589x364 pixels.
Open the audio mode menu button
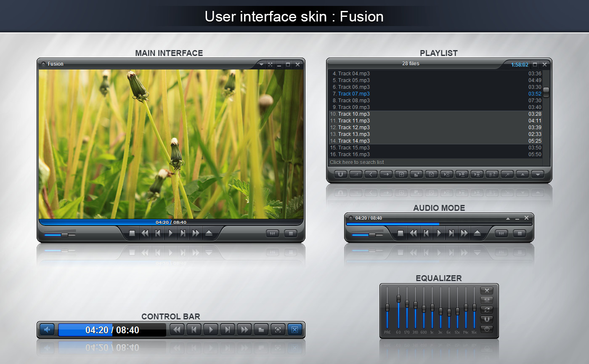click(x=519, y=233)
